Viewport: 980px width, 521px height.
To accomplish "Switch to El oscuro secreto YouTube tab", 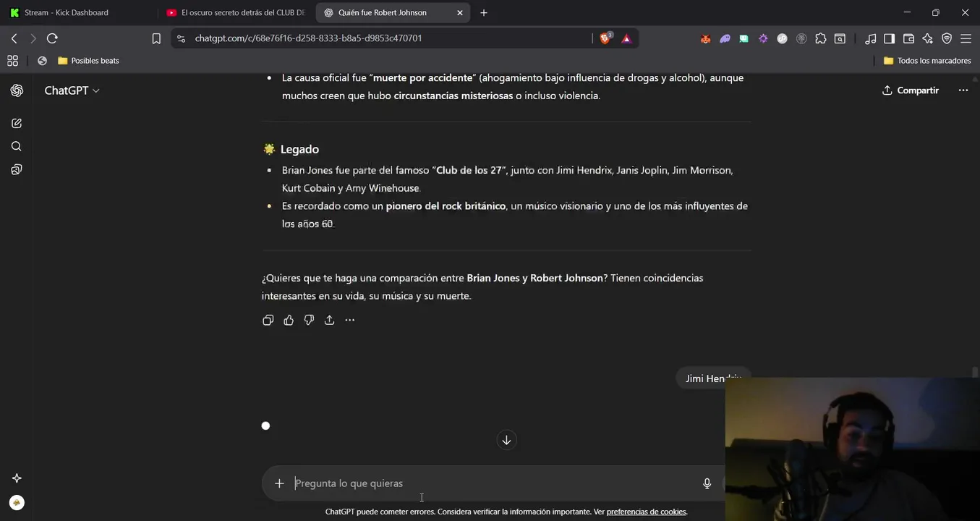I will tap(236, 12).
